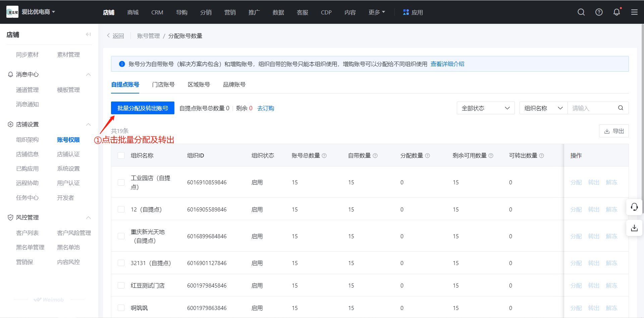Viewport: 644px width, 318px height.
Task: Collapse the 店铺 sidebar panel icon
Action: pyautogui.click(x=88, y=35)
